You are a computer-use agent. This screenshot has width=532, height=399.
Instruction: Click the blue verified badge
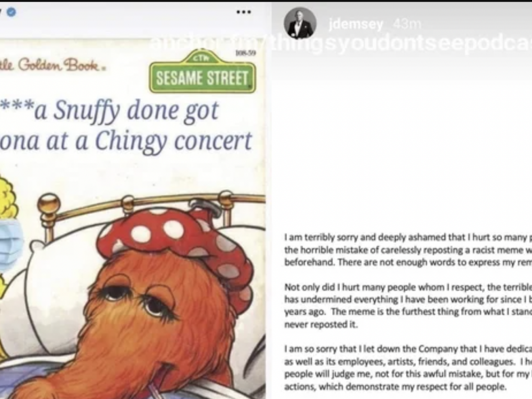pos(11,12)
